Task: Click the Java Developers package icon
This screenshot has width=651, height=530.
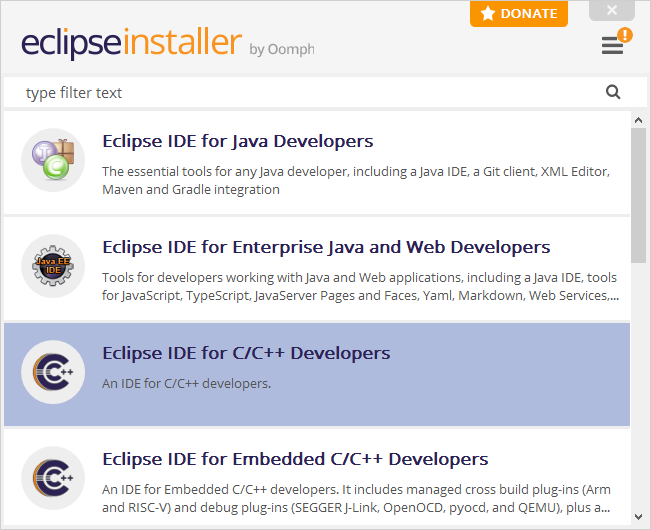Action: [x=53, y=160]
